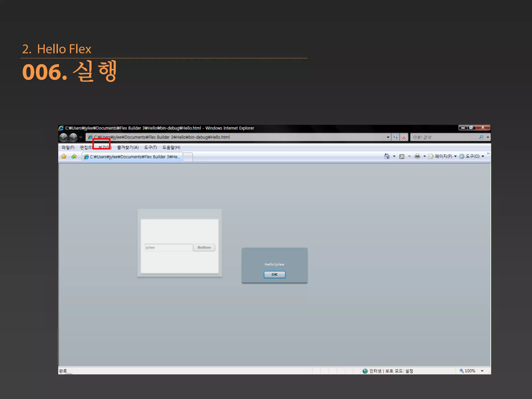Open the 페이지(P) dropdown menu
Screen dimensions: 532x399
pos(443,156)
